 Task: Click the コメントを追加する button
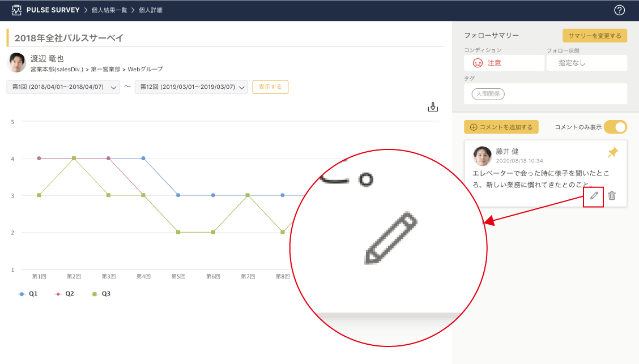pos(501,127)
